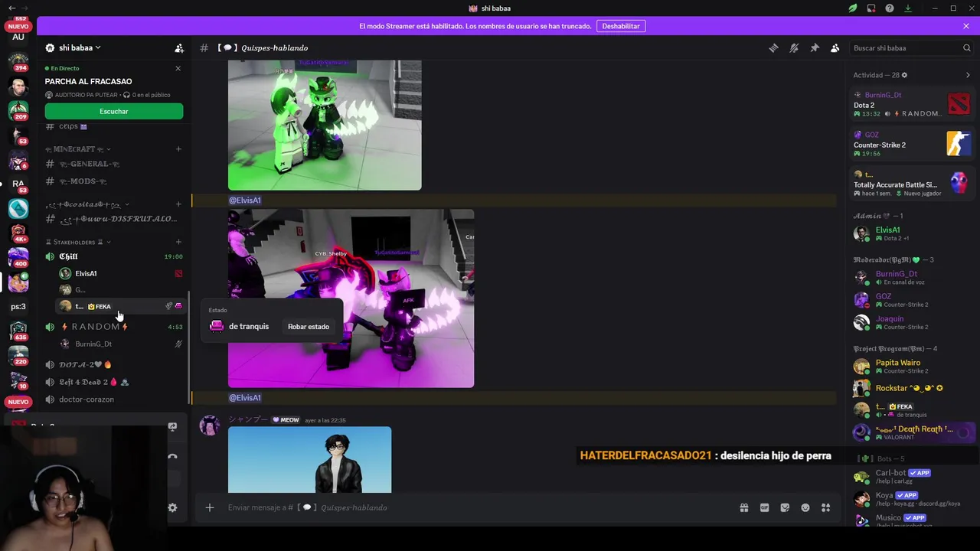Image resolution: width=980 pixels, height=551 pixels.
Task: Select Joaquin in the member list
Action: pyautogui.click(x=912, y=322)
